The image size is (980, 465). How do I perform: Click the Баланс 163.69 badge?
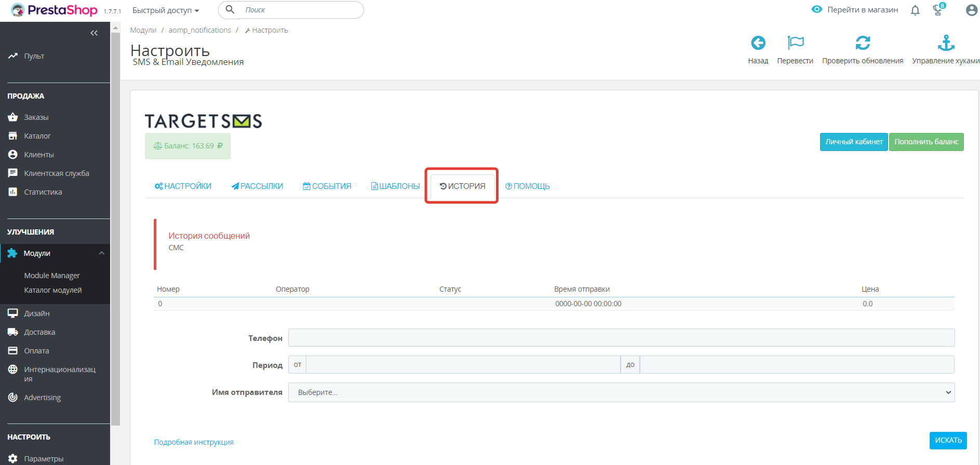pos(187,146)
